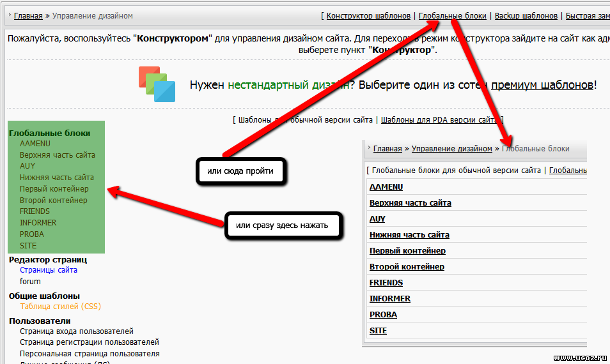Follow the премиум шаблонов link
Image resolution: width=610 pixels, height=364 pixels.
coord(543,85)
